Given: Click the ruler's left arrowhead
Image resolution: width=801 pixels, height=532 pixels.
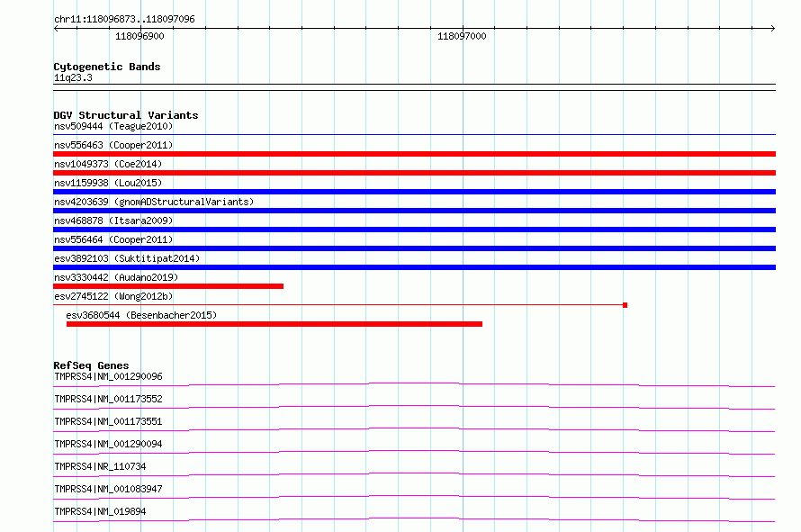Looking at the screenshot, I should (x=56, y=29).
